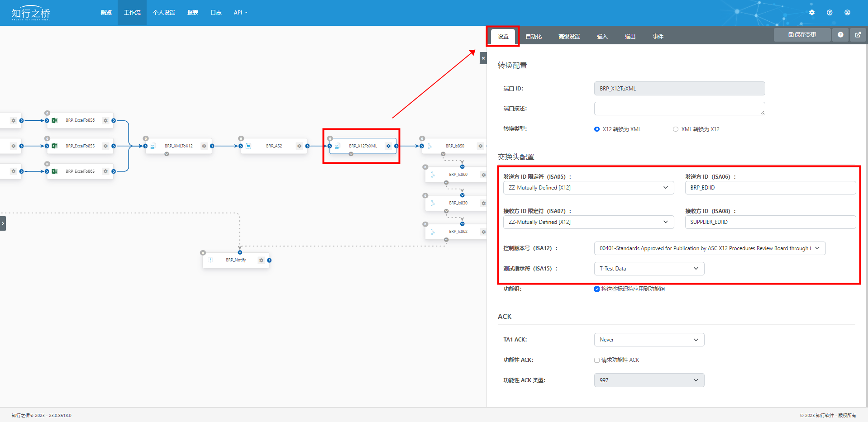Switch to the 高级设置 tab
The image size is (868, 422).
[569, 37]
